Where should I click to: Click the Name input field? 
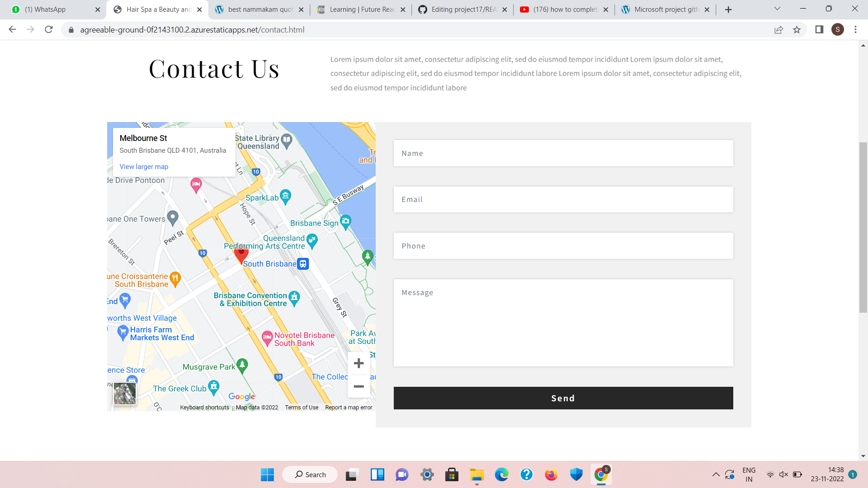tap(563, 153)
